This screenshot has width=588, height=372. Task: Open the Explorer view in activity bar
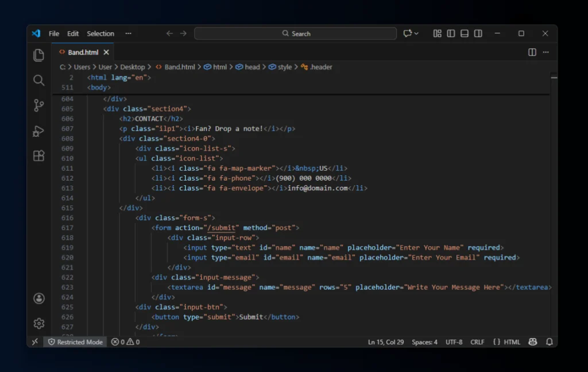tap(38, 55)
